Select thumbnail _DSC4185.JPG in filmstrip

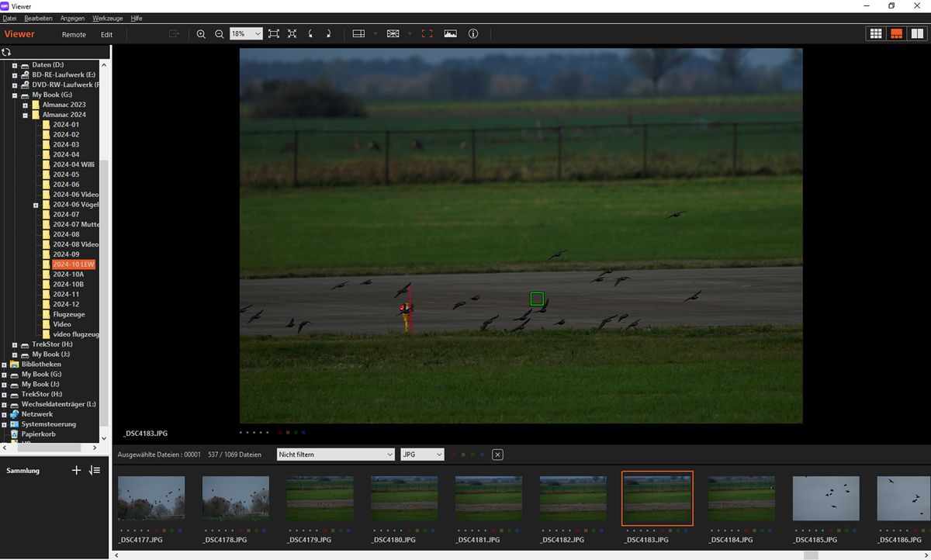pyautogui.click(x=825, y=499)
